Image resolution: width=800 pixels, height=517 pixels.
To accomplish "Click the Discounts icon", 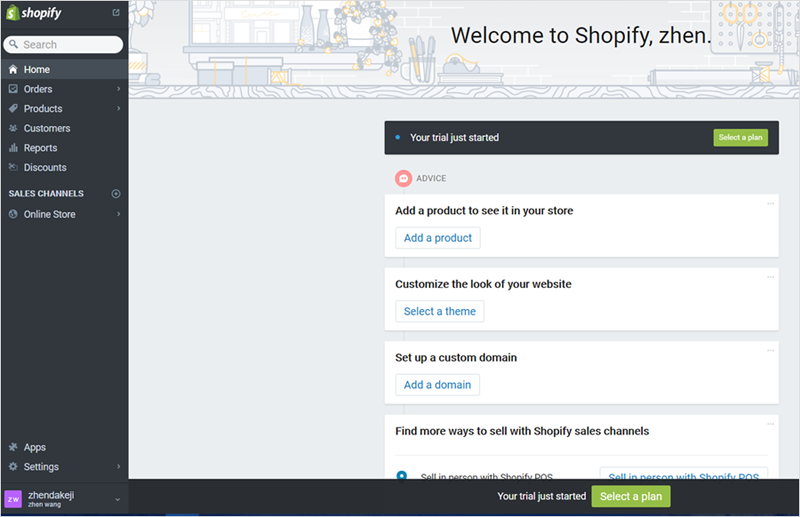I will pyautogui.click(x=13, y=167).
